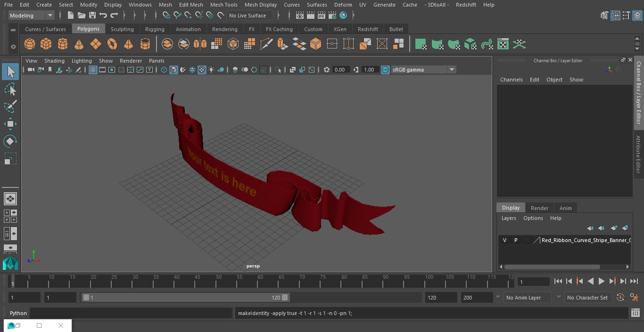Create a polygon cylinder from the shelf
This screenshot has height=332, width=644.
coord(62,44)
